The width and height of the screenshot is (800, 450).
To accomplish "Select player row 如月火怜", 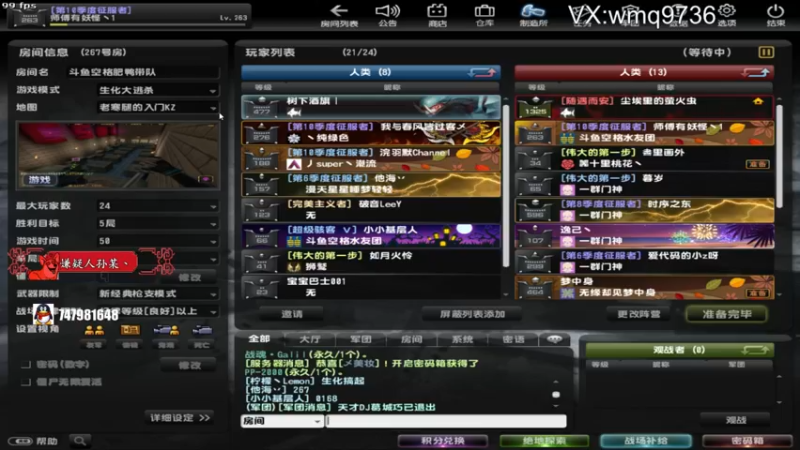I will pos(371,261).
